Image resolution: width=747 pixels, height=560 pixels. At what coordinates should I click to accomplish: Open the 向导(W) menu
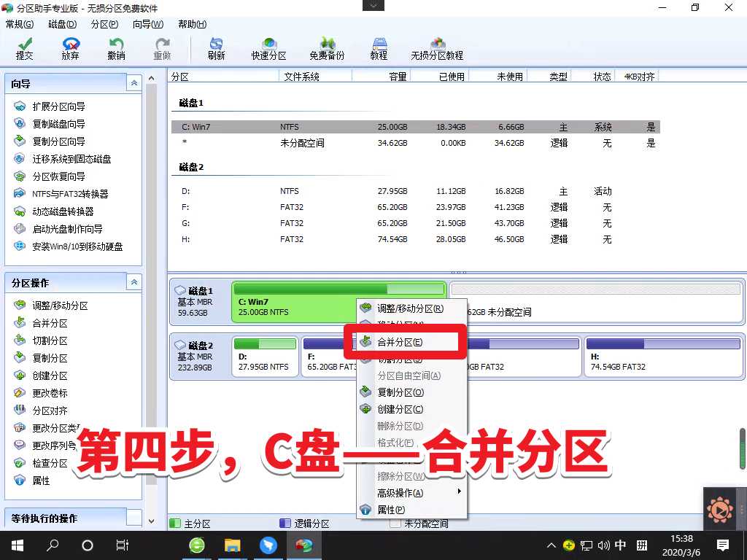point(147,24)
